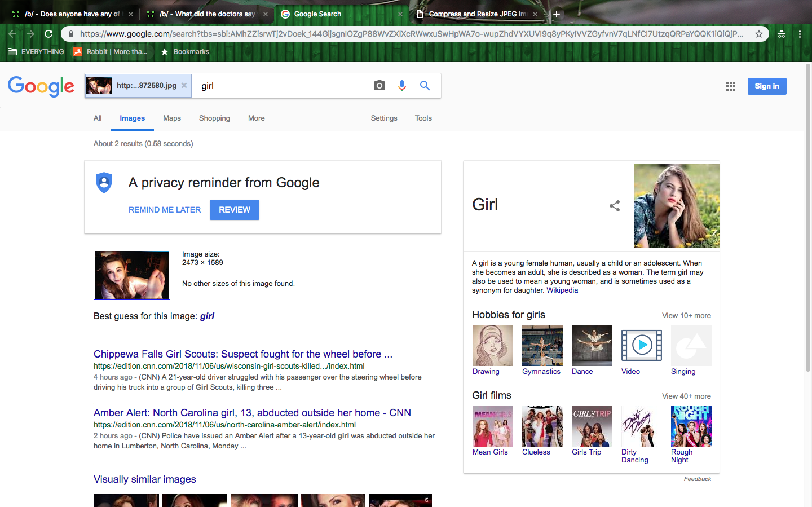Click the Google logo

click(41, 86)
